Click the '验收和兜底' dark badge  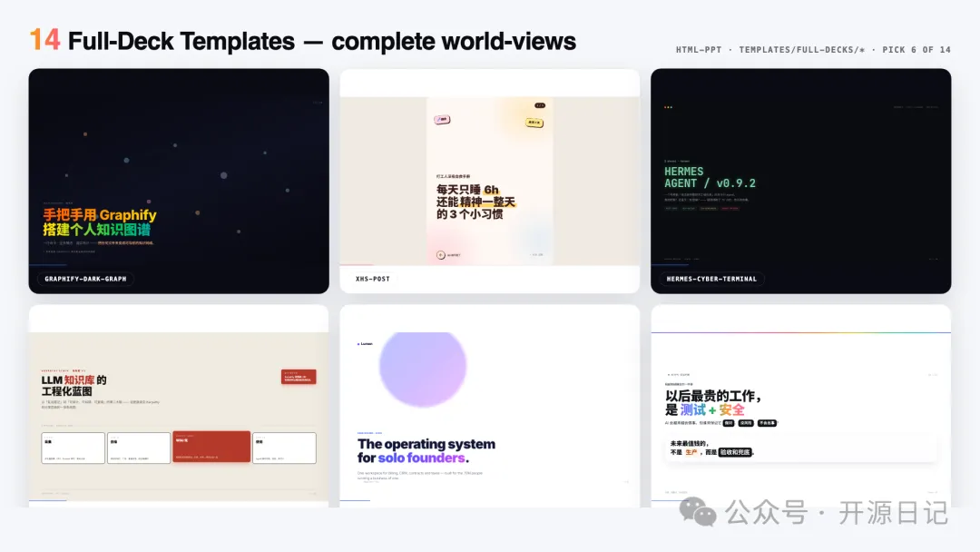pyautogui.click(x=734, y=452)
